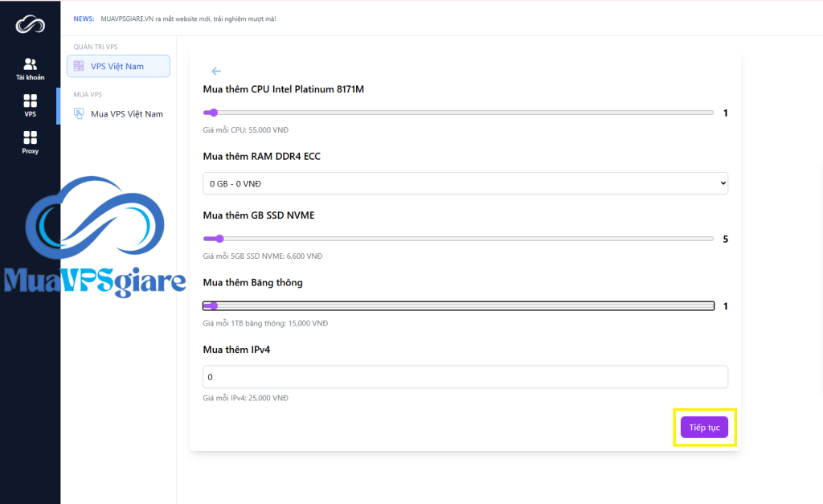Click the large MuaVPSgiare cloud logo
Screen dimensions: 823x504
tap(95, 238)
